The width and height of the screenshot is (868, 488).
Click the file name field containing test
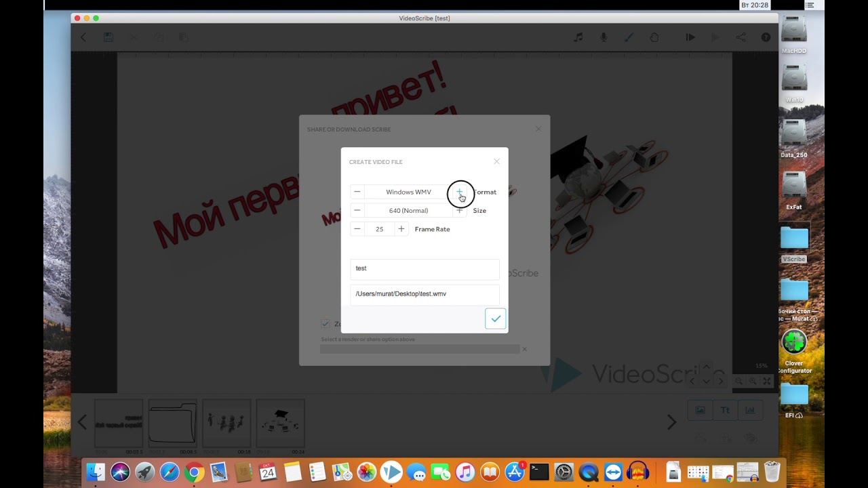[425, 268]
